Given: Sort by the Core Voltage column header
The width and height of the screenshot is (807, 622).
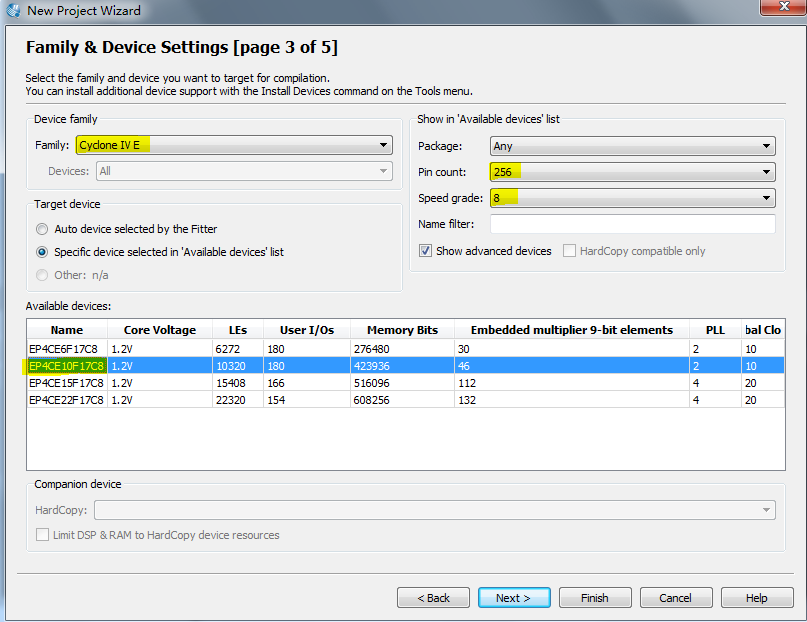Looking at the screenshot, I should click(x=160, y=330).
